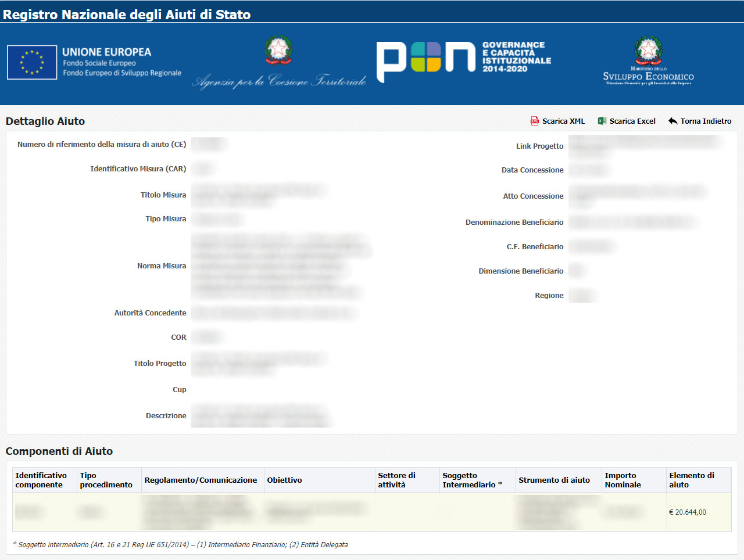Export the details with Scarica Excel
The height and width of the screenshot is (560, 744).
(632, 121)
